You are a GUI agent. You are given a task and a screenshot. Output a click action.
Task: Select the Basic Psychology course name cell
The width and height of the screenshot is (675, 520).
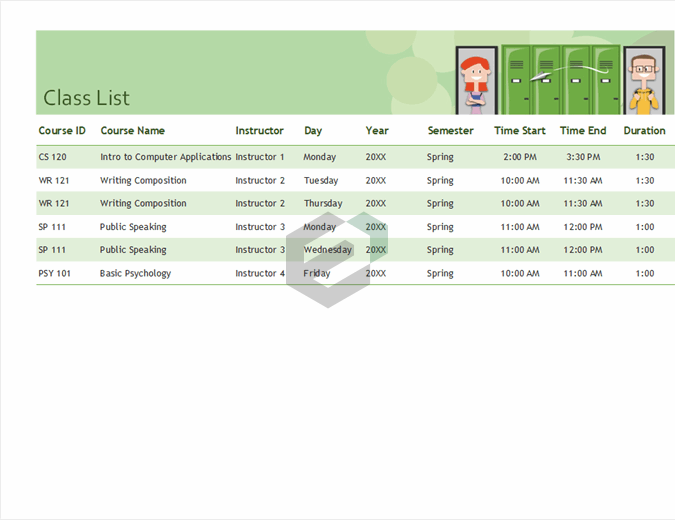136,274
